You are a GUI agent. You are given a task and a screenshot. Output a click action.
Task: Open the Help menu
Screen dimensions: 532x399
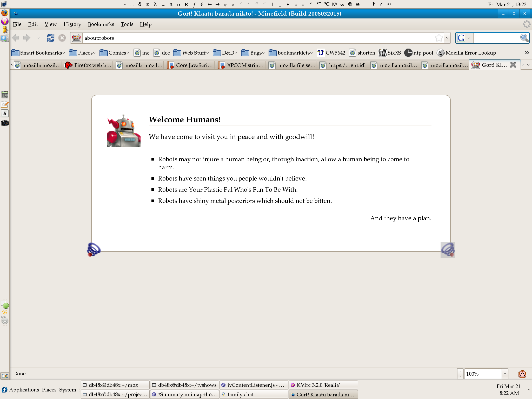(146, 24)
